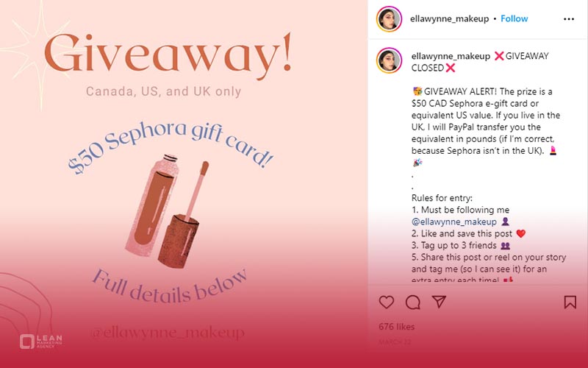Open the ellawynne_makeup username in header
Viewport: 588px width, 368px height.
click(x=449, y=19)
